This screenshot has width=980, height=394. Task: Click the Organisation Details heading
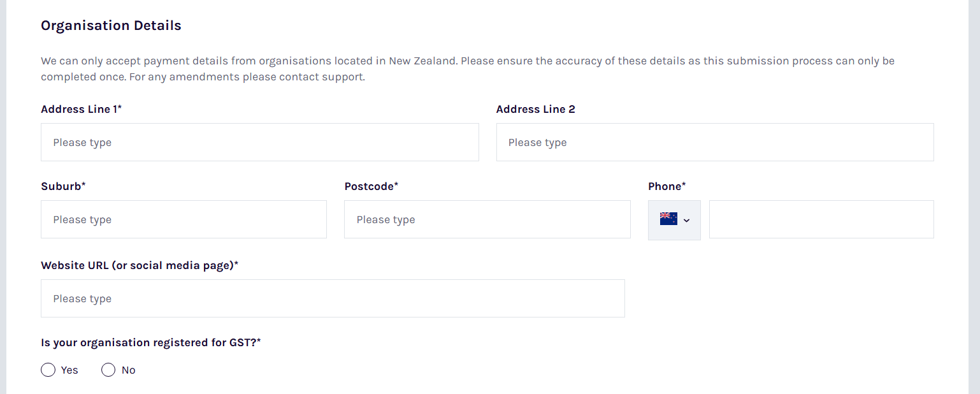pos(111,26)
